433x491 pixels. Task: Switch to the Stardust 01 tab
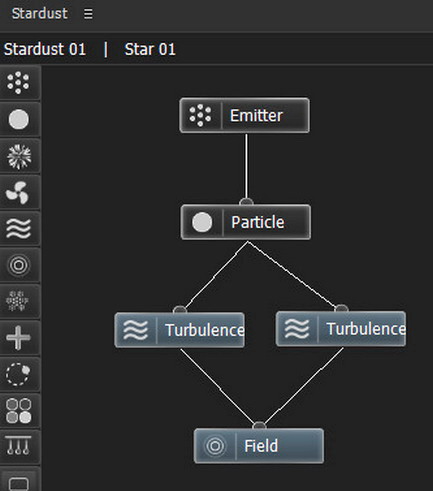(45, 49)
